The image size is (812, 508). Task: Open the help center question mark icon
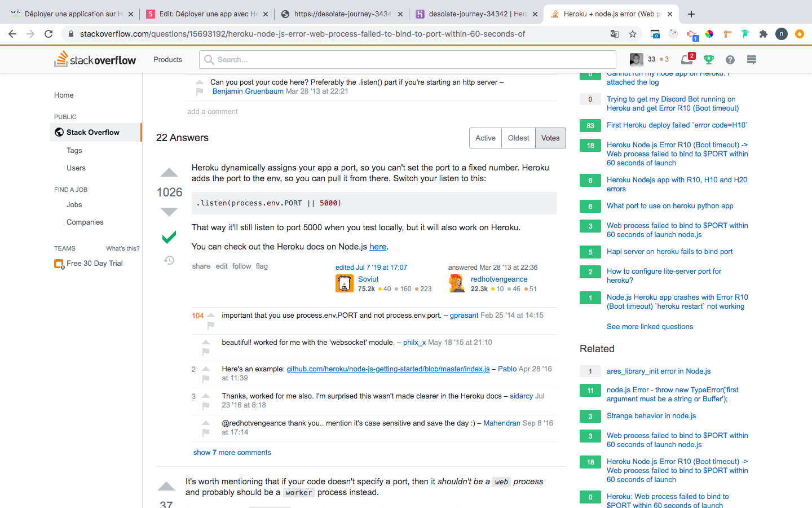click(730, 59)
